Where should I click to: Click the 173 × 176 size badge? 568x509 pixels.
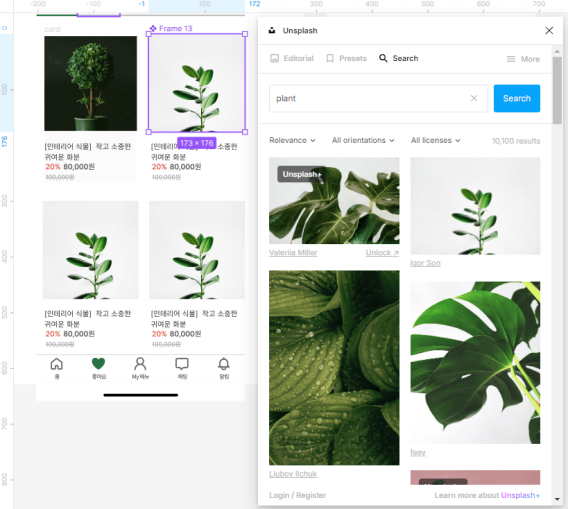(197, 143)
